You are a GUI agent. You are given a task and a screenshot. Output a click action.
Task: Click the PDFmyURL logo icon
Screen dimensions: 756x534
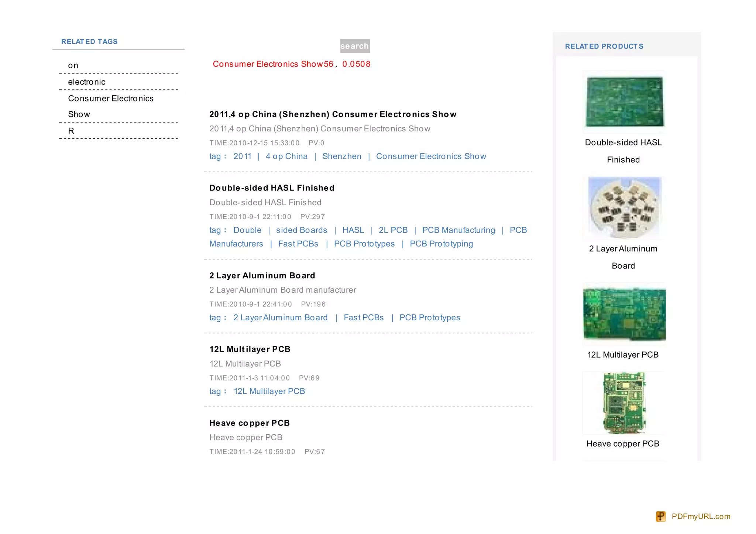click(x=660, y=516)
